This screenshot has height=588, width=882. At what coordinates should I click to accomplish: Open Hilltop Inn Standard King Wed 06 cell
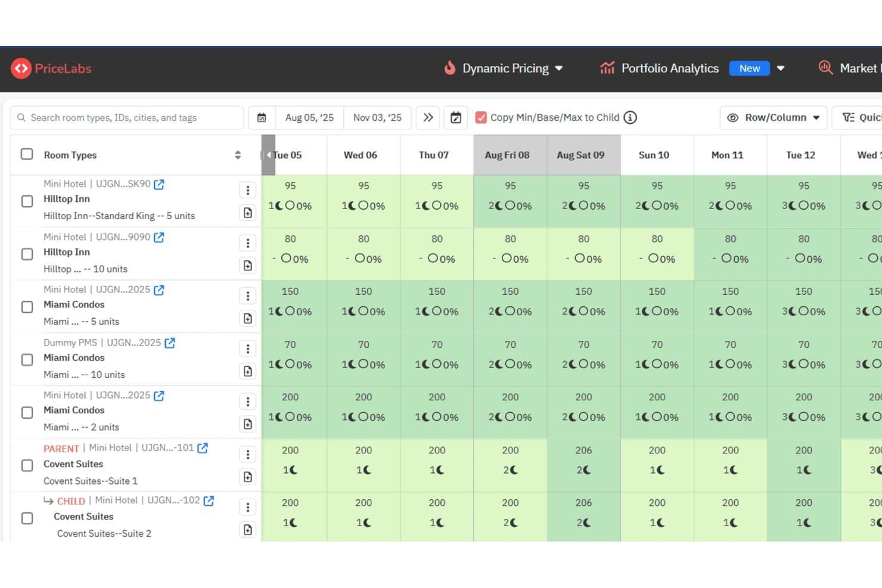(x=364, y=201)
